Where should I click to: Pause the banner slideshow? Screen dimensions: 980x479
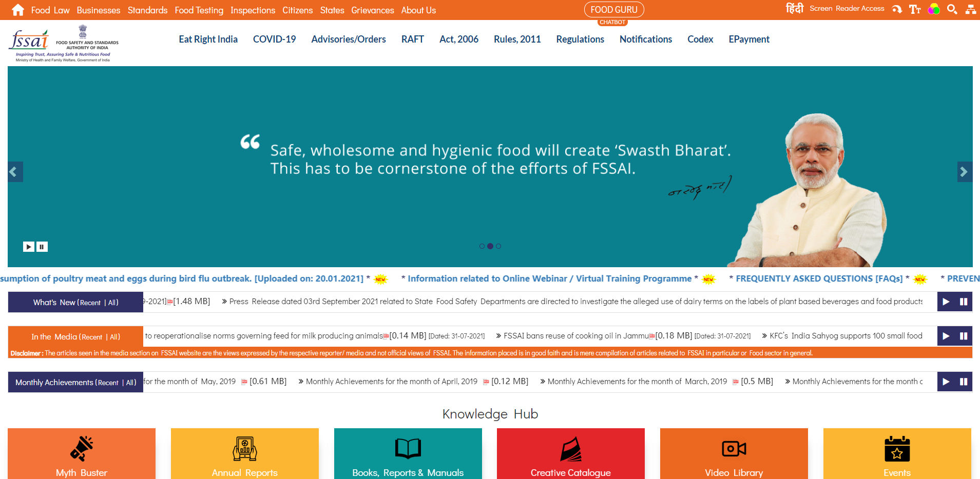coord(42,247)
